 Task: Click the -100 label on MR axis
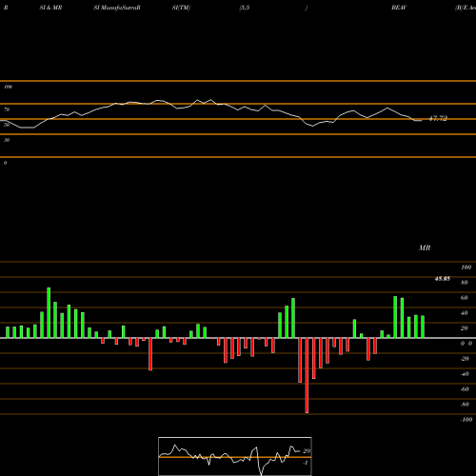466,420
